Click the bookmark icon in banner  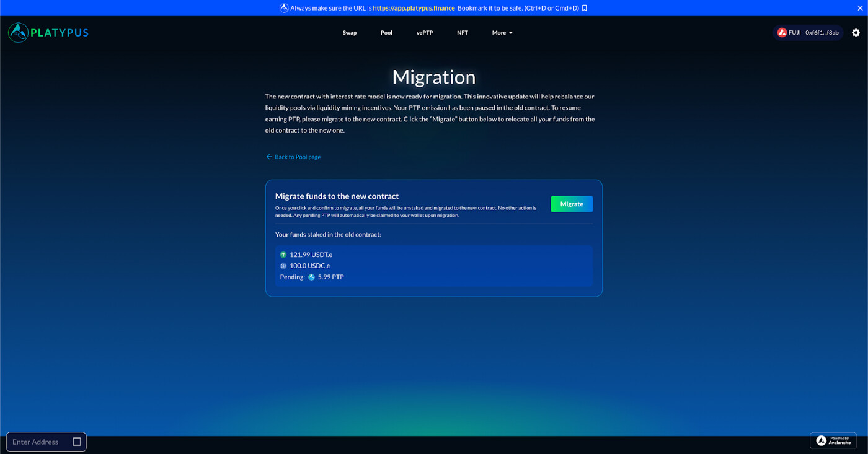coord(585,8)
